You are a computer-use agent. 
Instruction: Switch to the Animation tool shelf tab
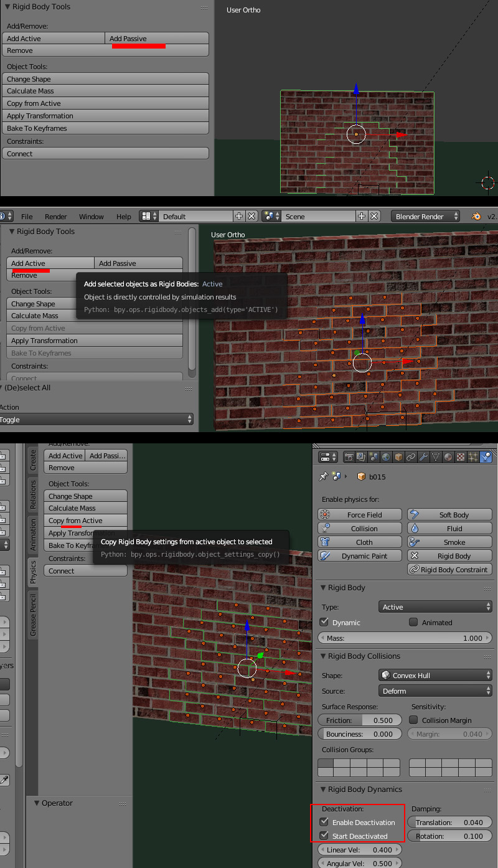point(33,535)
